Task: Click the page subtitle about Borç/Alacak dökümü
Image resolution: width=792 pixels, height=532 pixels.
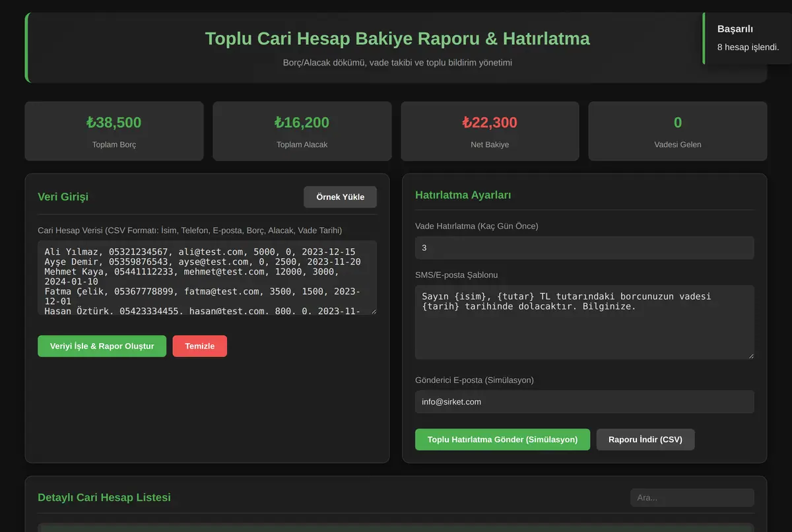Action: coord(397,63)
